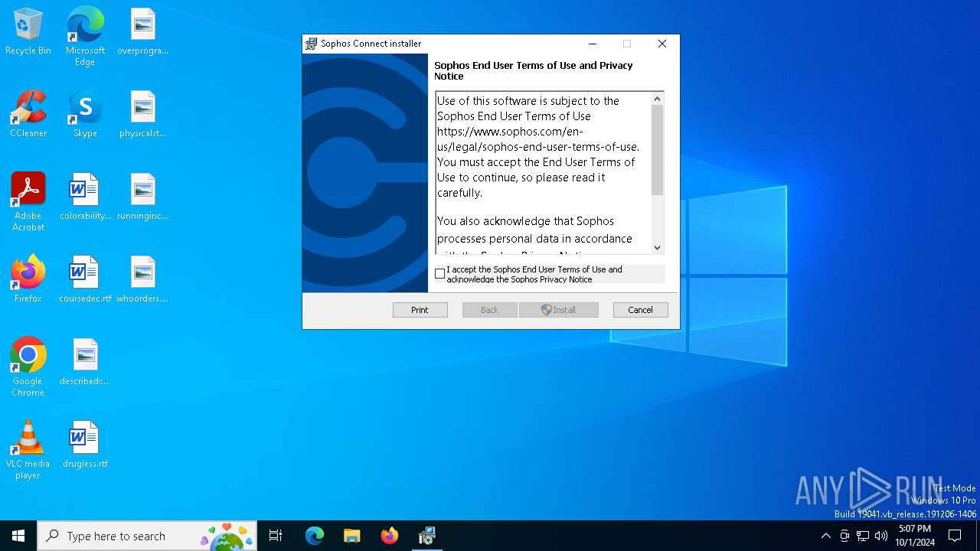Select the colorability... Word document on desktop
This screenshot has width=980, height=551.
85,197
